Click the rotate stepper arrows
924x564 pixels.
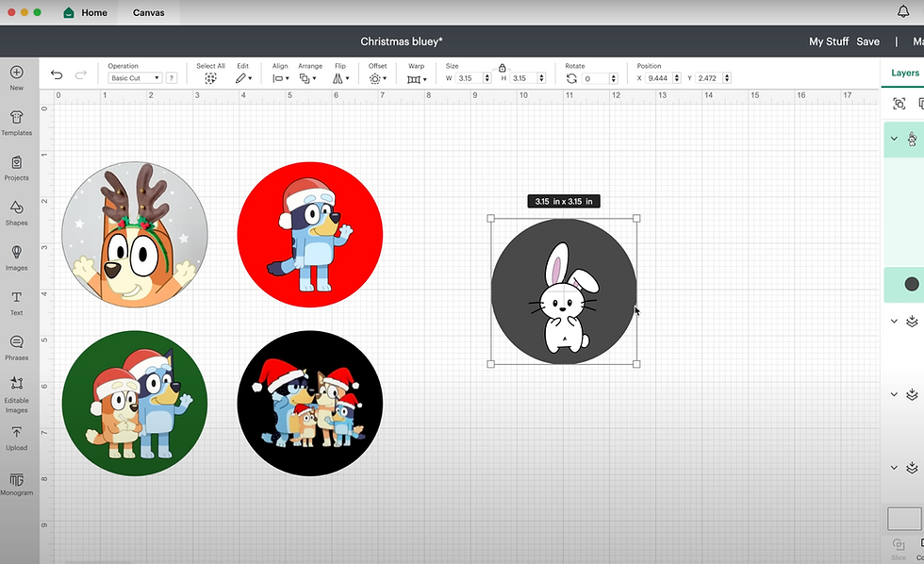pyautogui.click(x=614, y=78)
